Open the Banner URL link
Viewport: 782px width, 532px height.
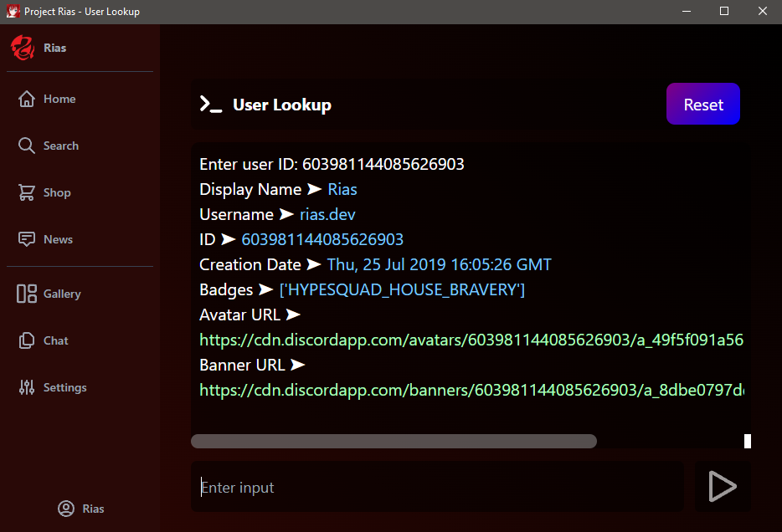[x=471, y=390]
